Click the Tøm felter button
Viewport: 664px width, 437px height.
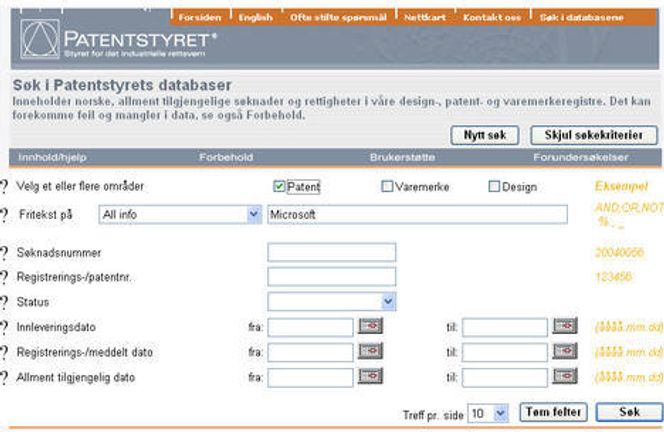coord(553,412)
